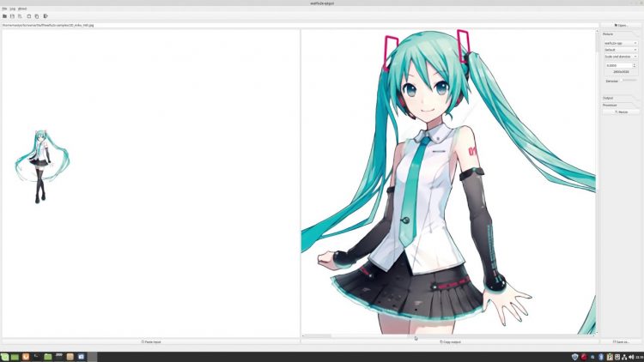Viewport: 644px width, 362px height.
Task: Click the third, greyed-out toolbar icon
Action: [x=20, y=16]
